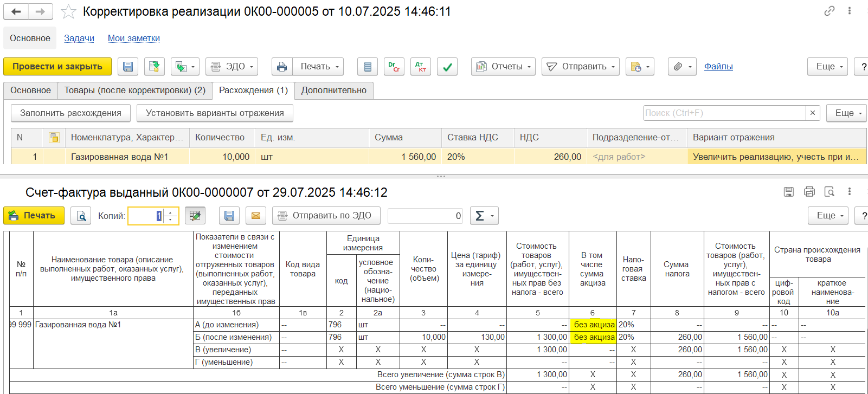The height and width of the screenshot is (394, 868).
Task: Clear the search field with the X button
Action: 812,113
